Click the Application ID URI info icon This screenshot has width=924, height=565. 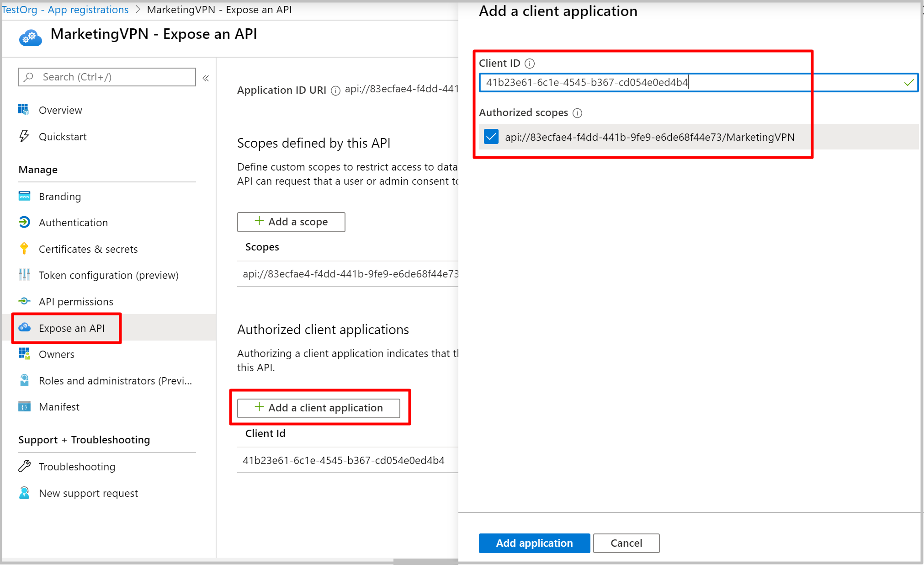click(x=335, y=91)
